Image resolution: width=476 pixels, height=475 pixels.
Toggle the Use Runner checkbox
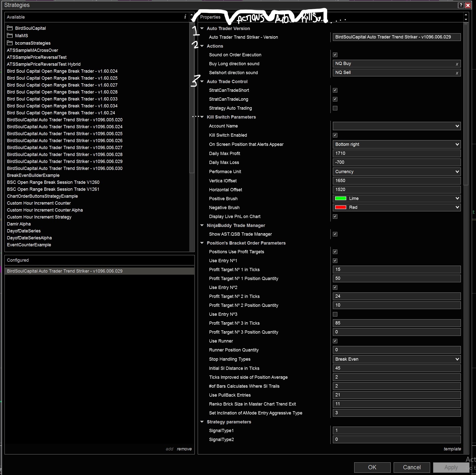click(335, 341)
